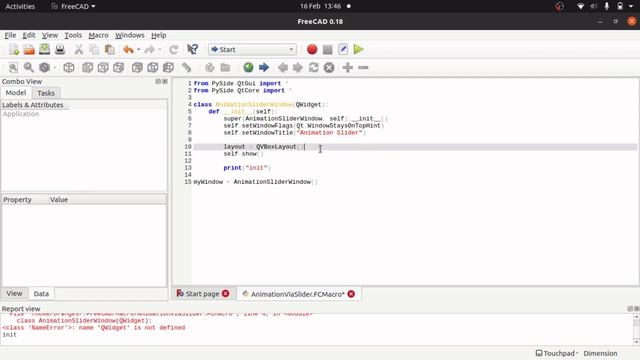
Task: Click the draw style icon
Action: (44, 67)
